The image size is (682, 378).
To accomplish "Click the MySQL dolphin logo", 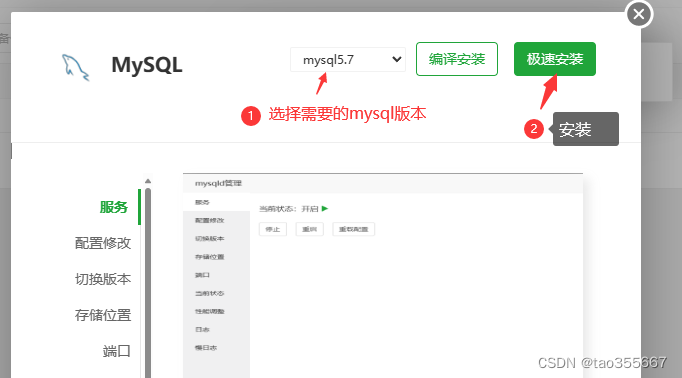I will click(x=75, y=67).
